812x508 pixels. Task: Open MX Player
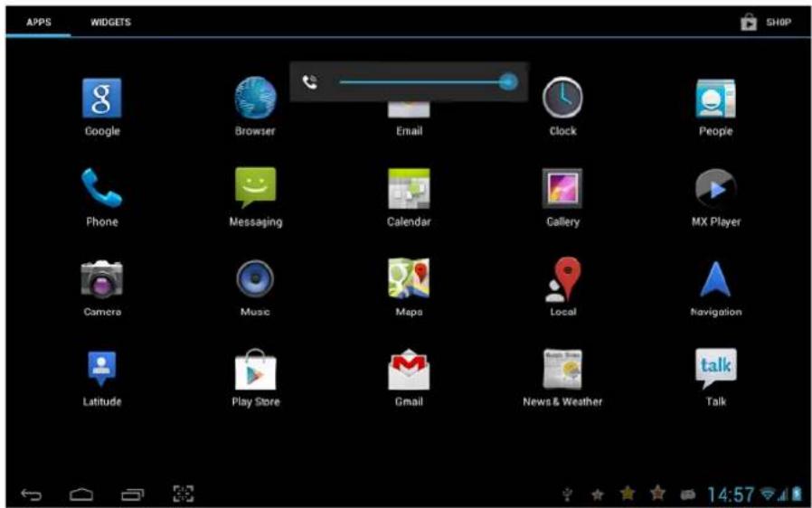tap(715, 189)
